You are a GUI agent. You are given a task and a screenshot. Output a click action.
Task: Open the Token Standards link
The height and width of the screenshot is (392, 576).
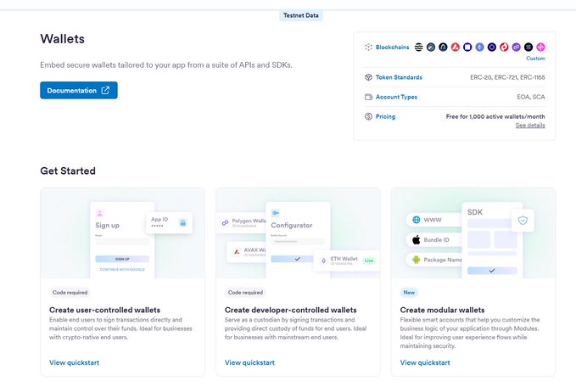pos(399,77)
